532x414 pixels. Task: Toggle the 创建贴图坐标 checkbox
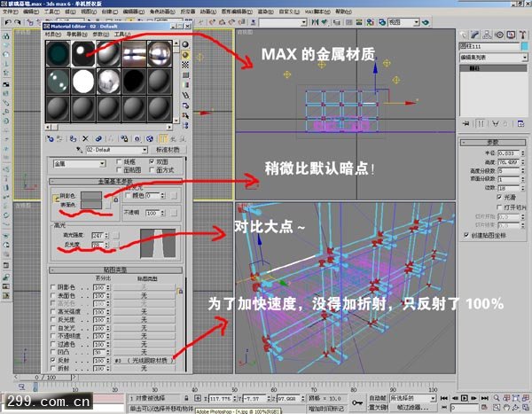pyautogui.click(x=466, y=235)
